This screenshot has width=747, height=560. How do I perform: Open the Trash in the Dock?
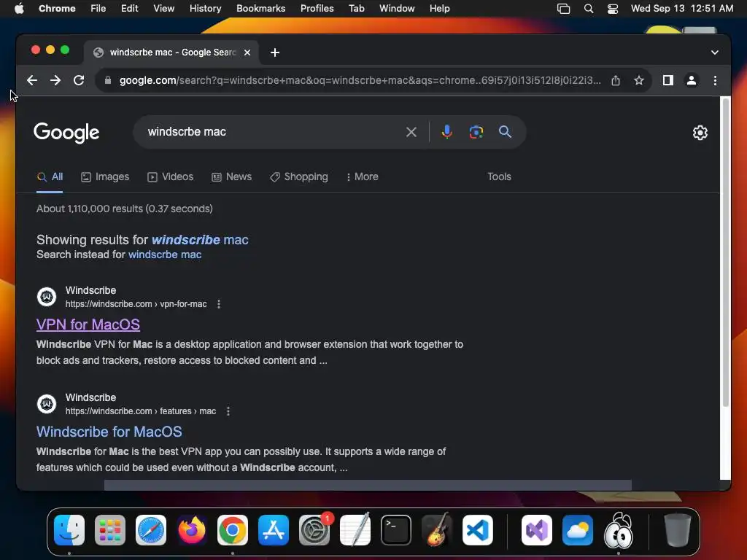click(x=677, y=530)
